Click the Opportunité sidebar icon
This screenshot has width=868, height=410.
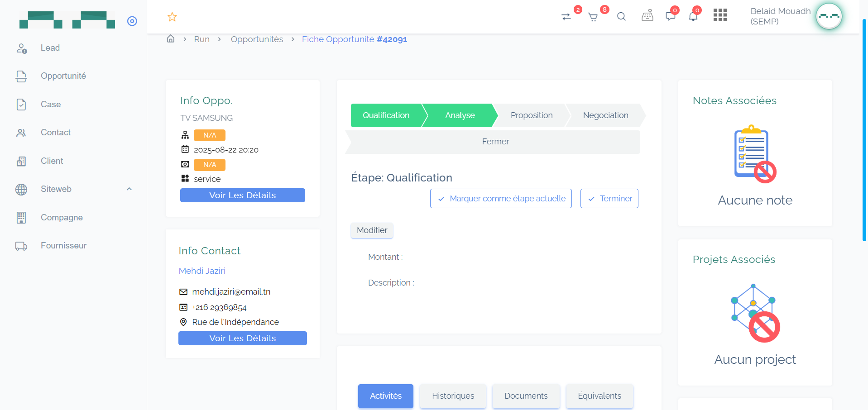[x=21, y=76]
